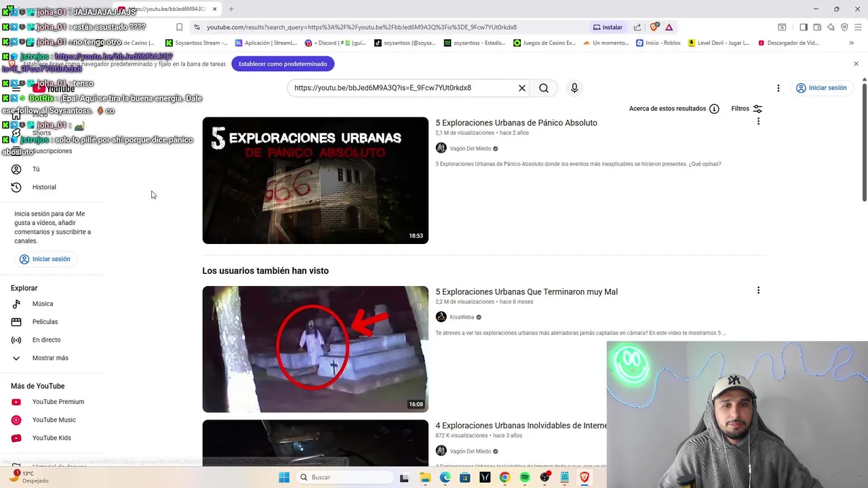Open Brave Wallet icon in toolbar
This screenshot has height=488, width=868.
click(x=817, y=27)
